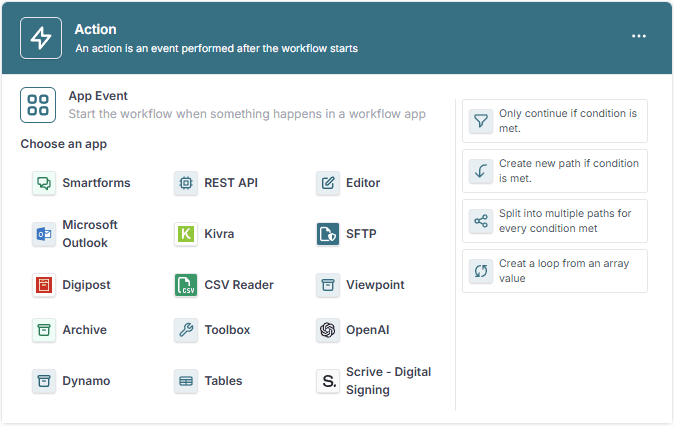
Task: Click the OpenAI label
Action: point(368,330)
